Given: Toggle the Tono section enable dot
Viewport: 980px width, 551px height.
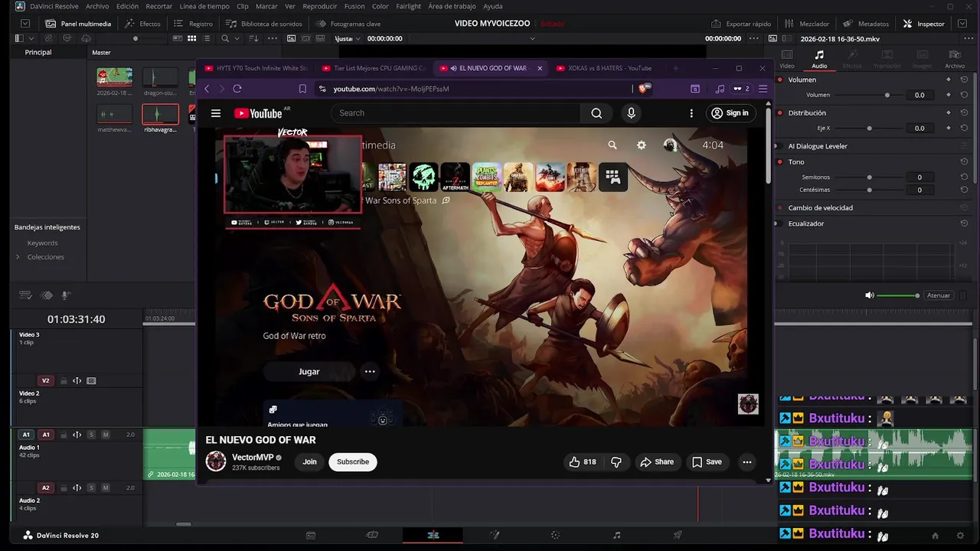Looking at the screenshot, I should tap(780, 161).
